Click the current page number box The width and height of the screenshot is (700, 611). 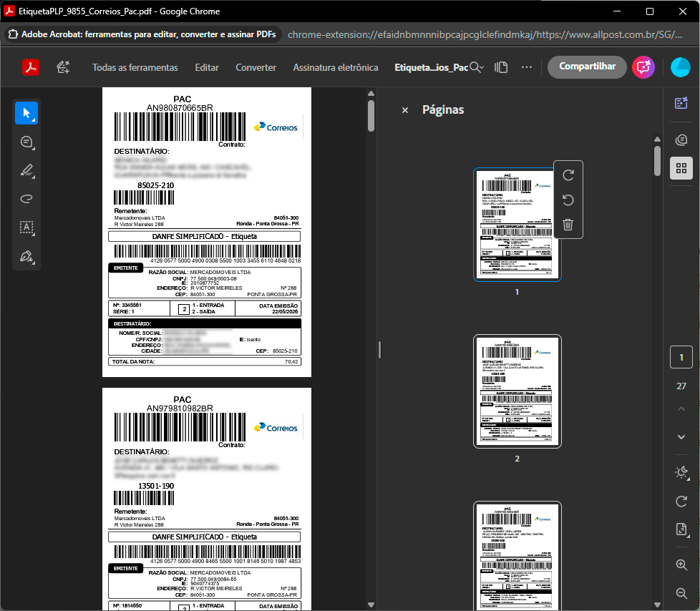pos(681,357)
